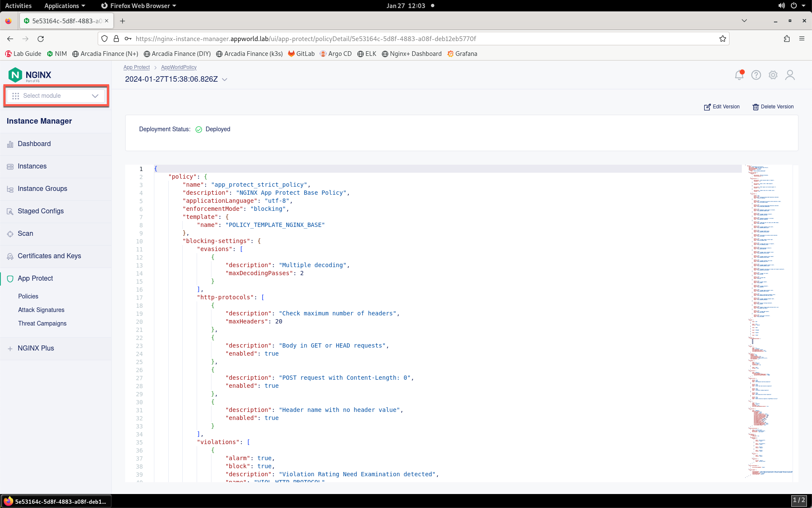Open the help question mark icon

pos(756,75)
